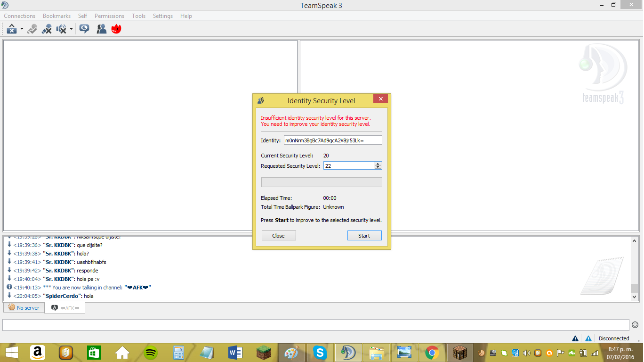This screenshot has height=362, width=644.
Task: Open the Settings menu
Action: tap(163, 16)
